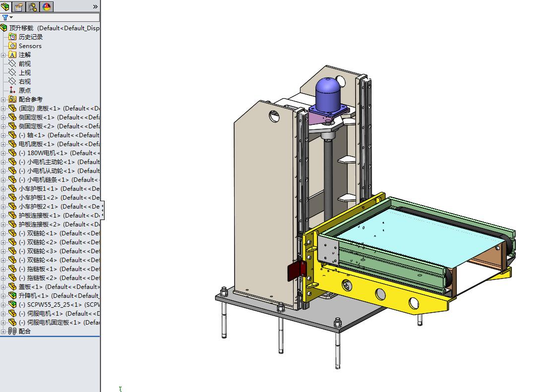This screenshot has height=392, width=558.
Task: Switch to the ConfigurationManager tab
Action: tap(33, 6)
